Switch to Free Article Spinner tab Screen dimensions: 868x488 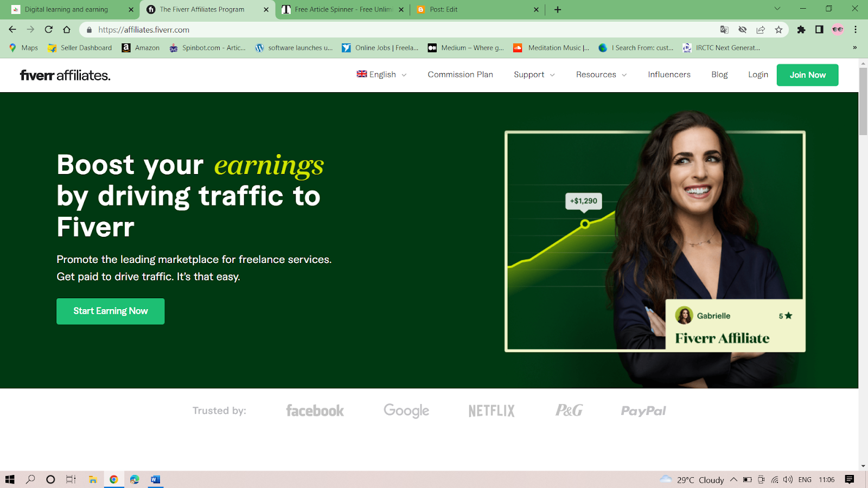pos(337,9)
